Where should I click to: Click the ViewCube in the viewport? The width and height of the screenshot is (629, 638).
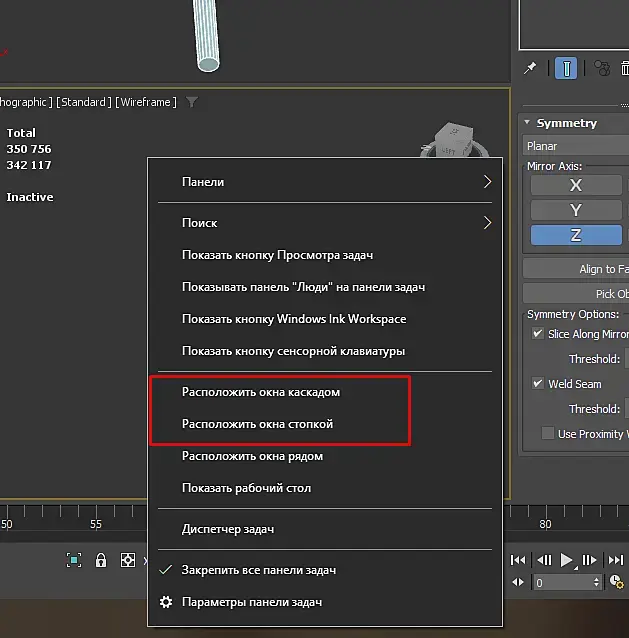point(454,140)
